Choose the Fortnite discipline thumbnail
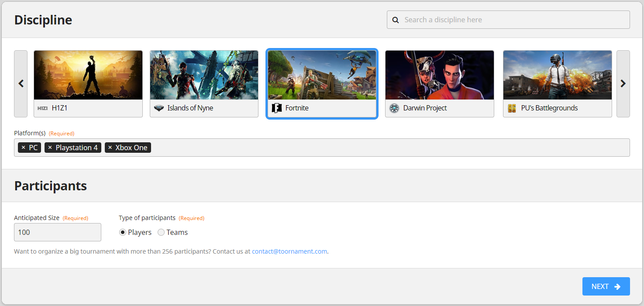This screenshot has width=644, height=306. pyautogui.click(x=322, y=75)
